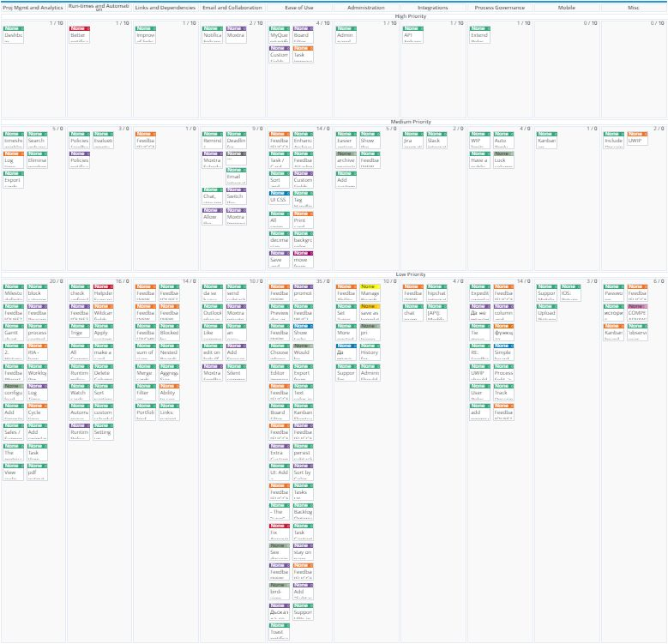
Task: Select the 'Admin' card under High Priority
Action: pos(346,34)
